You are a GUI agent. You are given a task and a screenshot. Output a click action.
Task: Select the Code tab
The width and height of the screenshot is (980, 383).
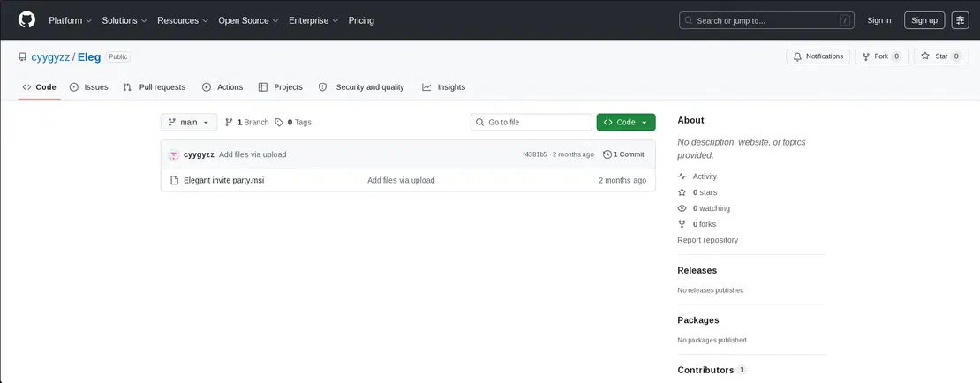[x=40, y=87]
